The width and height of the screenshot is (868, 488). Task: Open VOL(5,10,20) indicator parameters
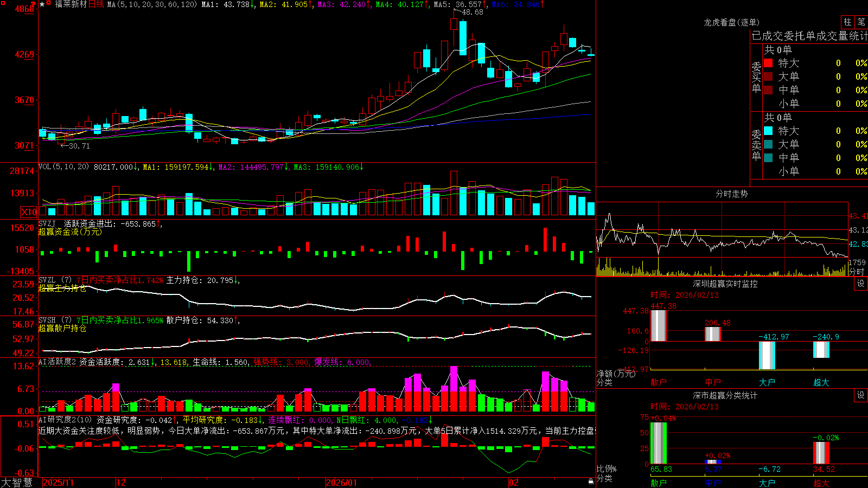click(63, 167)
